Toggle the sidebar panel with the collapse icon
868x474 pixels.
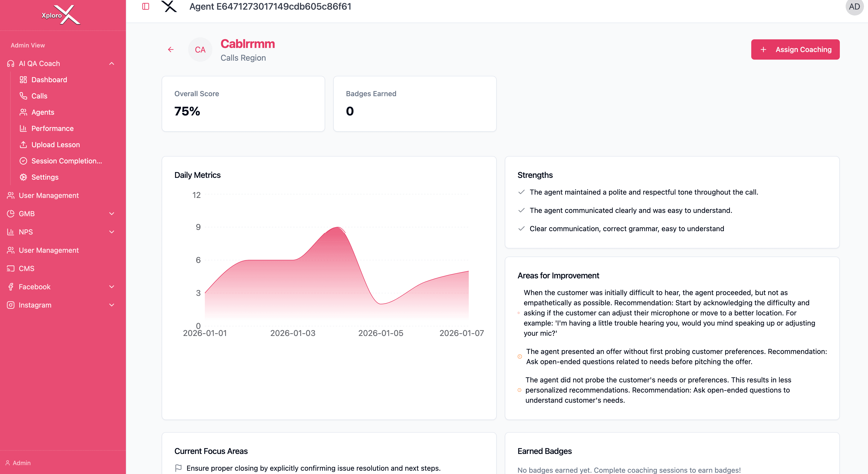coord(145,6)
